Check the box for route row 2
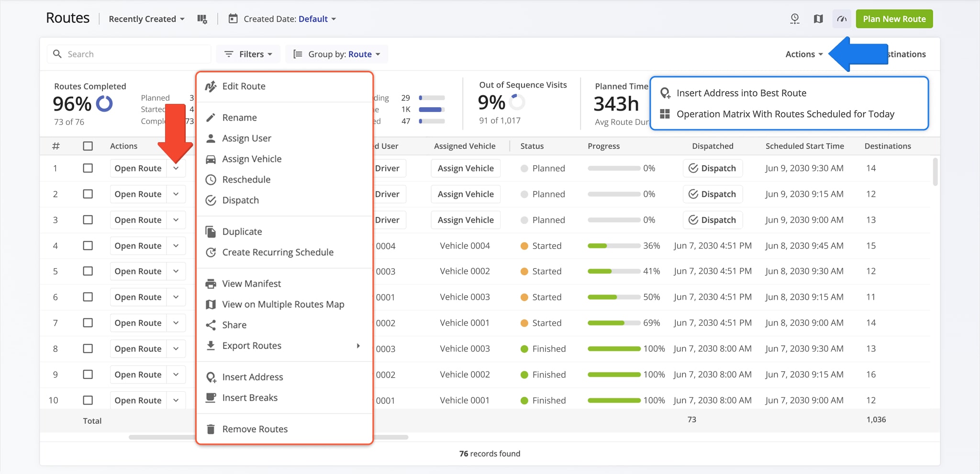The height and width of the screenshot is (474, 980). pyautogui.click(x=88, y=194)
